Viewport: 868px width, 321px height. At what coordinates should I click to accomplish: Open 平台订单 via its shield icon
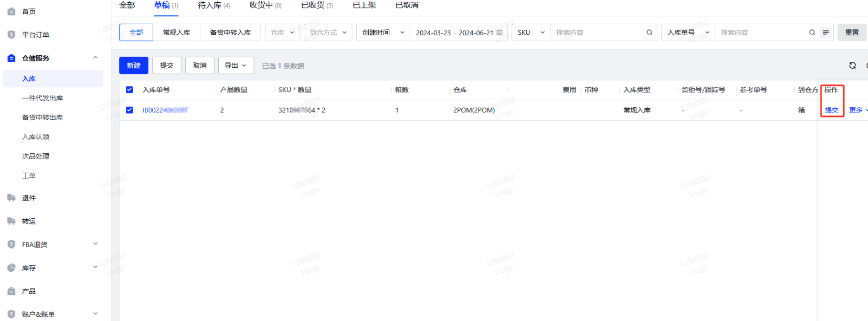click(12, 35)
